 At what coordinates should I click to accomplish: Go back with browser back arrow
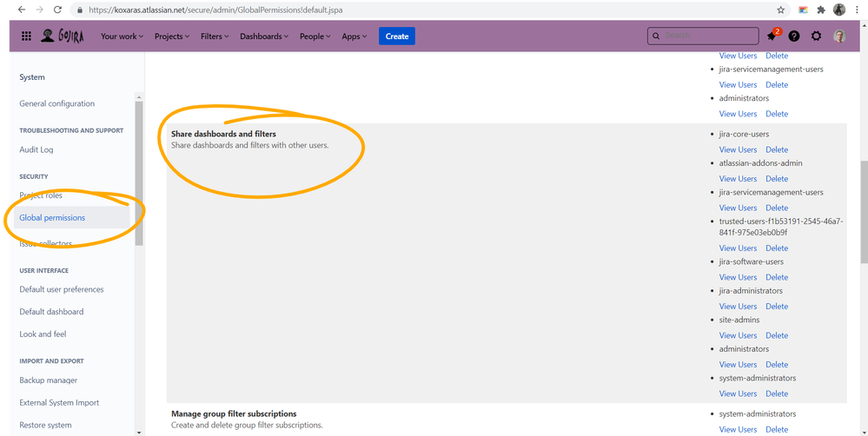click(21, 10)
